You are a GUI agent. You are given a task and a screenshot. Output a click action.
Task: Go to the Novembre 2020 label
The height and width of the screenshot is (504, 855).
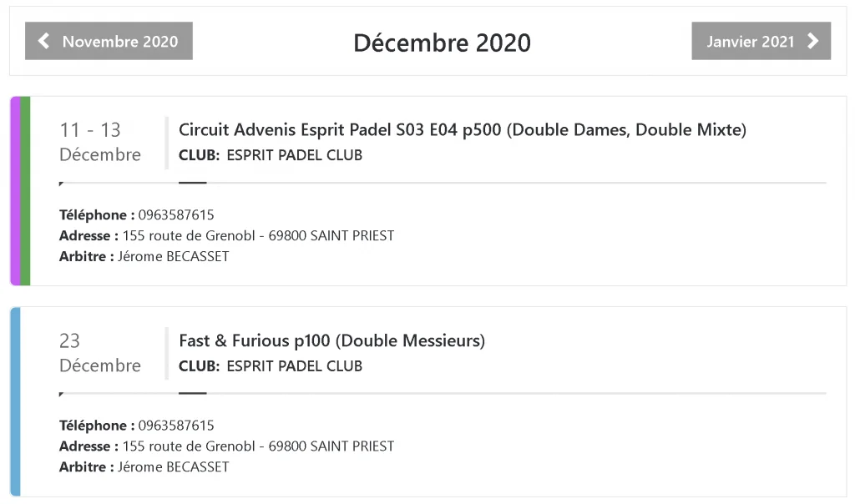pyautogui.click(x=120, y=42)
